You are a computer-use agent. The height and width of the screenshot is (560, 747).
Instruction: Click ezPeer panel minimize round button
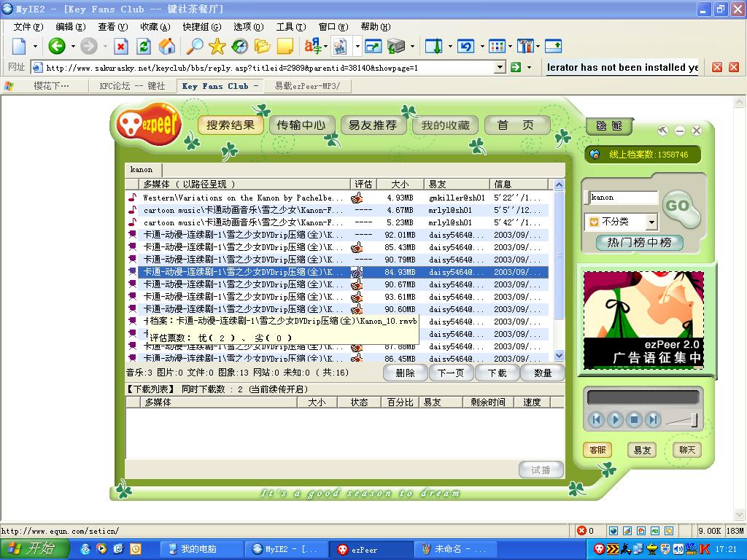(680, 131)
